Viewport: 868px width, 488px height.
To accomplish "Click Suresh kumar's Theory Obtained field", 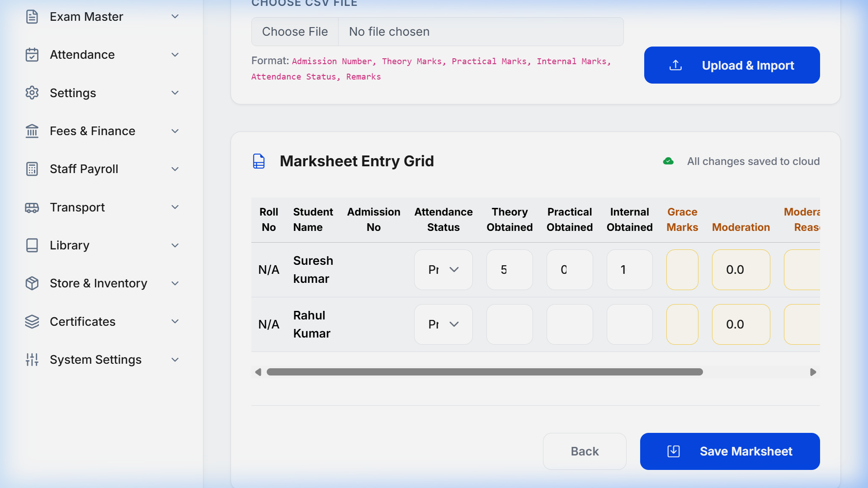I will 509,270.
